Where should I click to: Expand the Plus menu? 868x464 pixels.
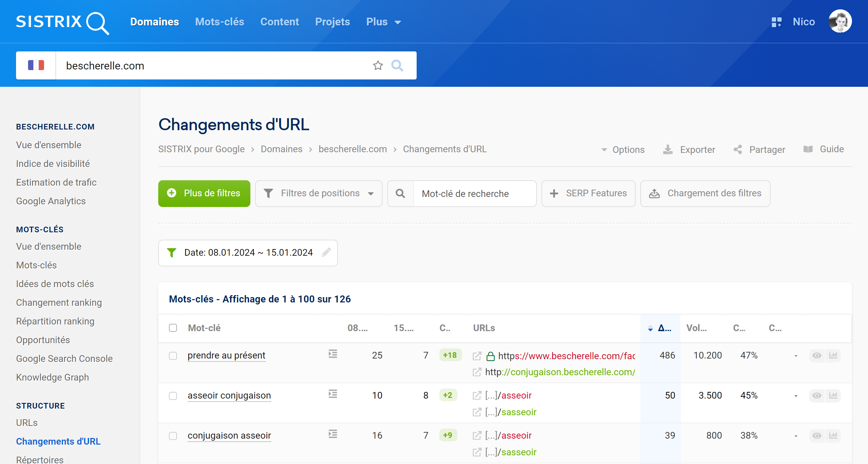coord(384,22)
